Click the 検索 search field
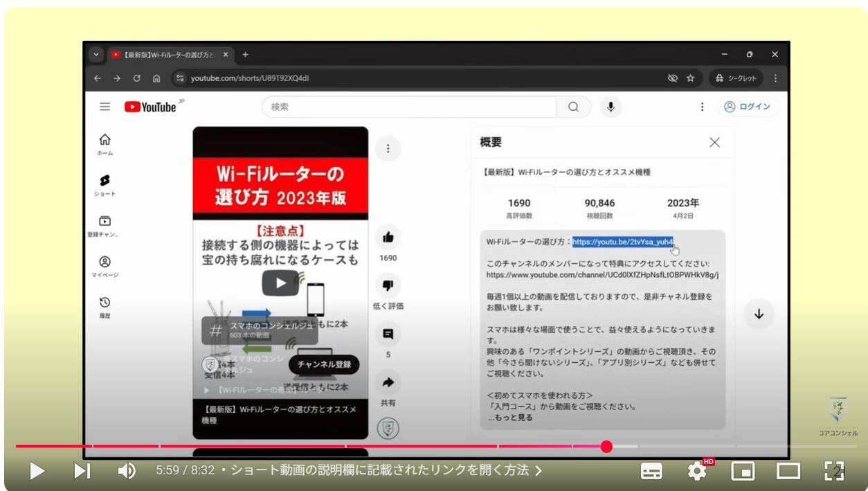The height and width of the screenshot is (491, 868). click(x=408, y=107)
